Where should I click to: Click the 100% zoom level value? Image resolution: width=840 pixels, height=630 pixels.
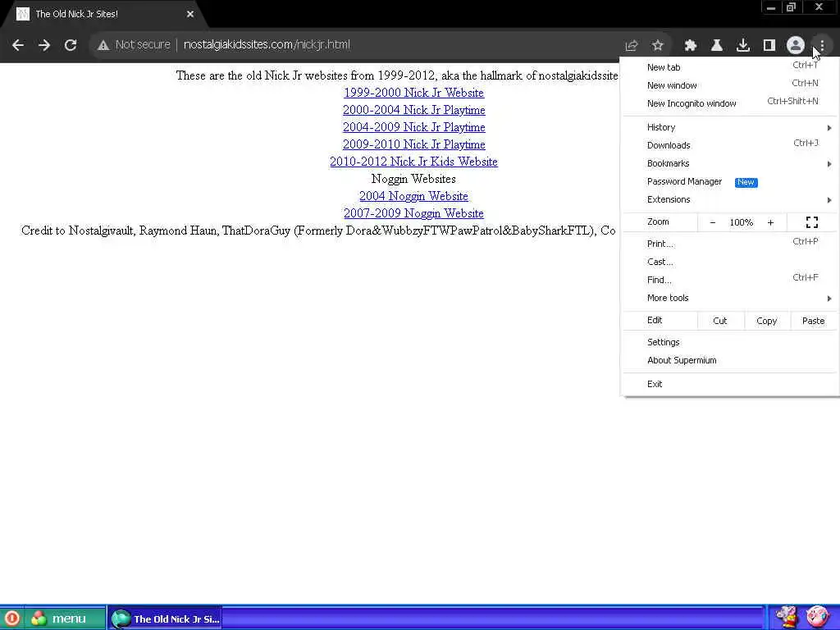pyautogui.click(x=742, y=222)
